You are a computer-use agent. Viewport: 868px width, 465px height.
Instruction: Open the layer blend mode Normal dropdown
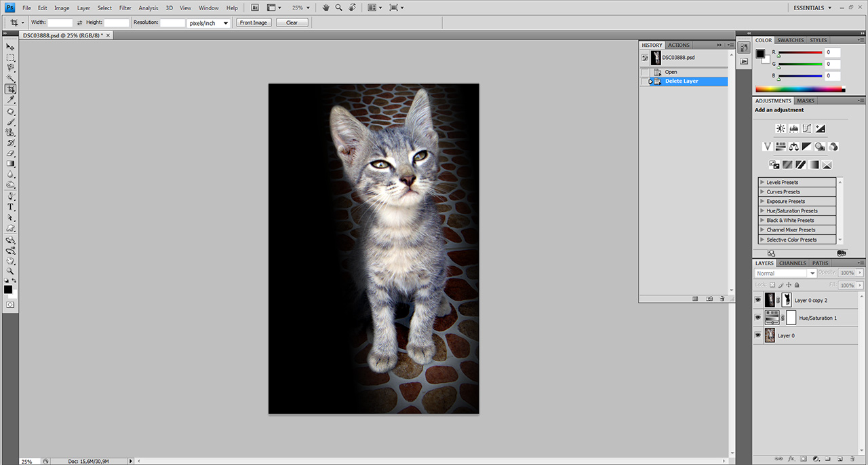[x=785, y=273]
